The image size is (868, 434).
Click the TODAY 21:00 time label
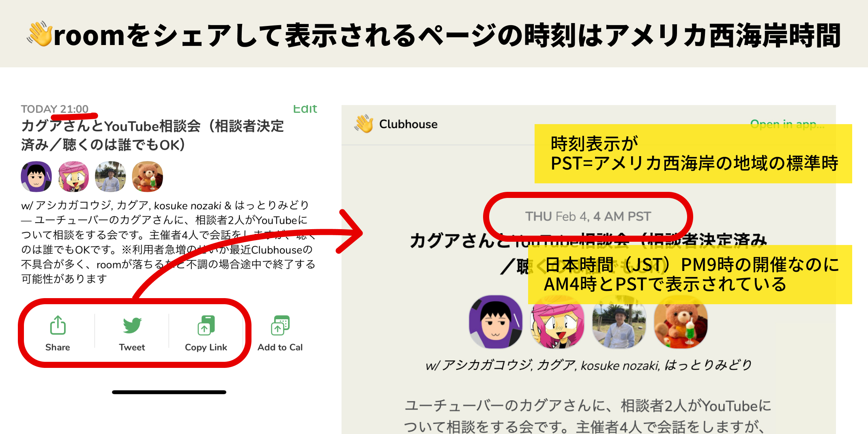click(x=55, y=109)
